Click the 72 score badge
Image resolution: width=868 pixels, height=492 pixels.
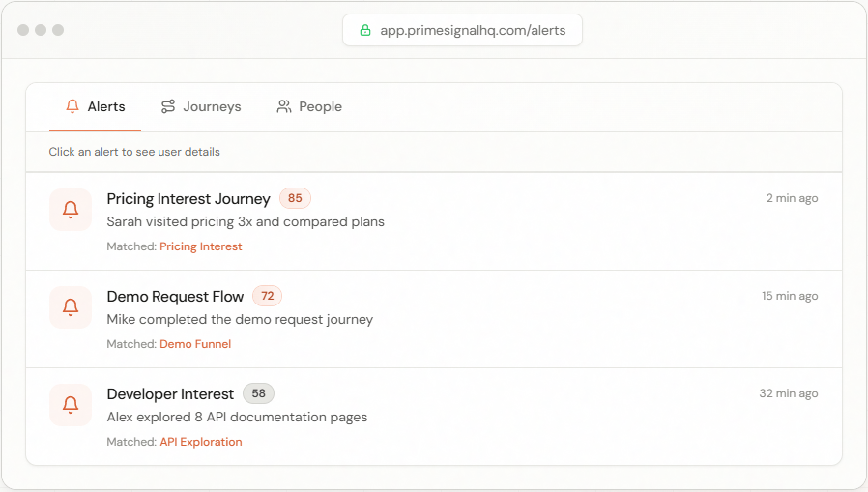[268, 296]
